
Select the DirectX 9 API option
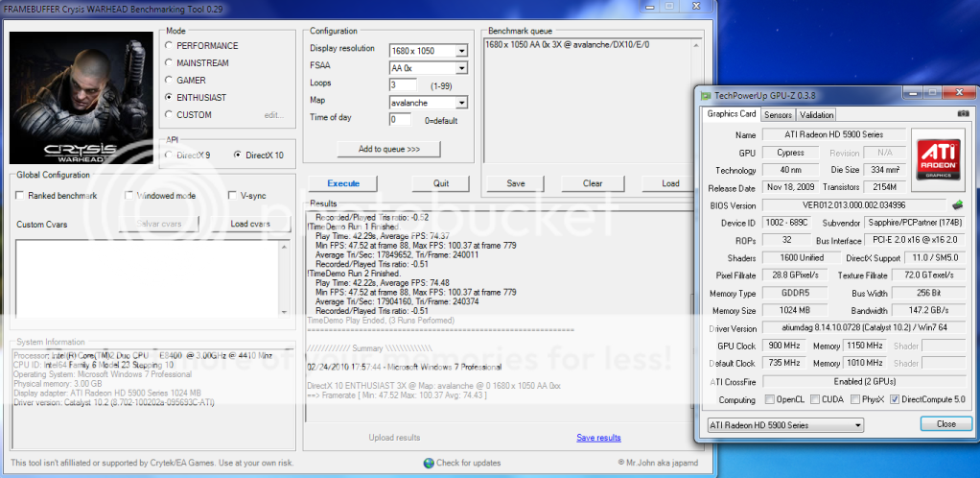170,155
